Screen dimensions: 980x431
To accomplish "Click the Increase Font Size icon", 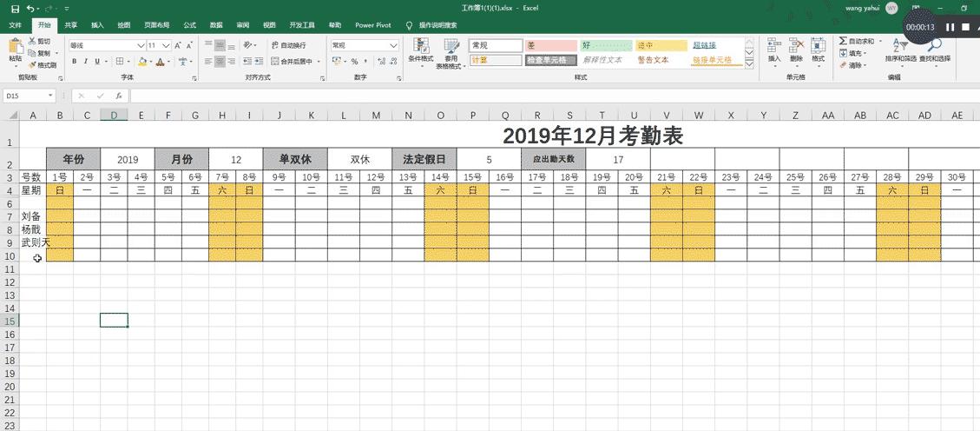I will (178, 45).
